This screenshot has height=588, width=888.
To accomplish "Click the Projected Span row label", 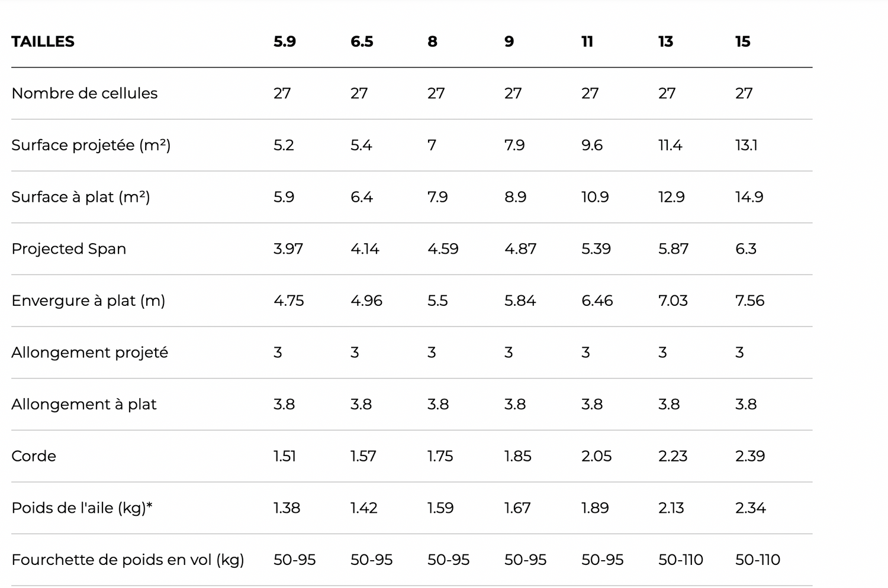I will point(69,249).
